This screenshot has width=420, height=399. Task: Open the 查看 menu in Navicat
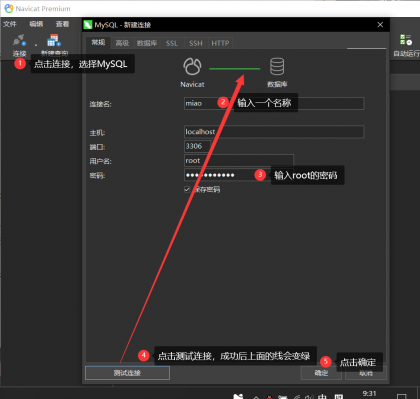click(x=62, y=24)
